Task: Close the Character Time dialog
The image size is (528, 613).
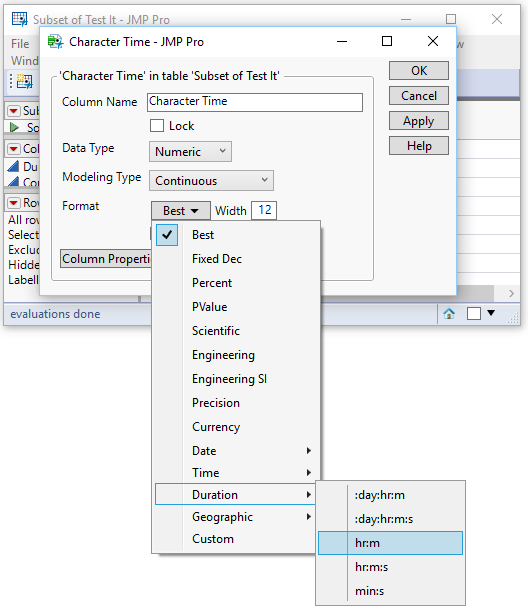Action: (x=433, y=41)
